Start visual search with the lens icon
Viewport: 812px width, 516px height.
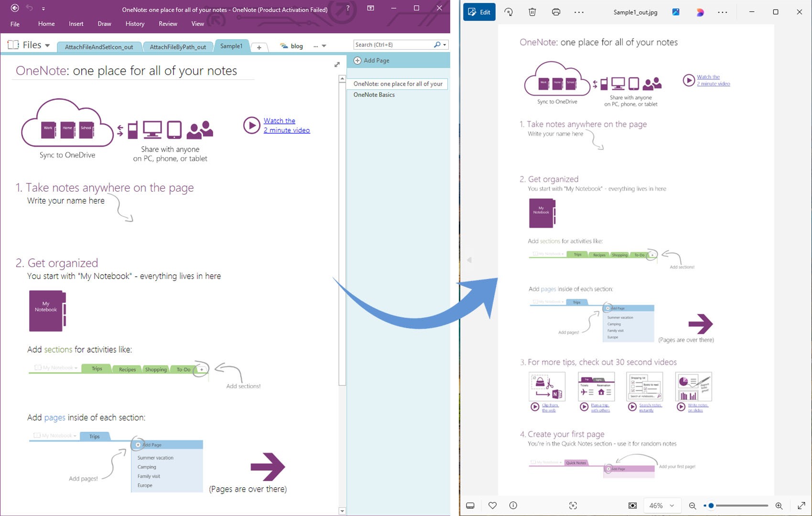coord(573,505)
